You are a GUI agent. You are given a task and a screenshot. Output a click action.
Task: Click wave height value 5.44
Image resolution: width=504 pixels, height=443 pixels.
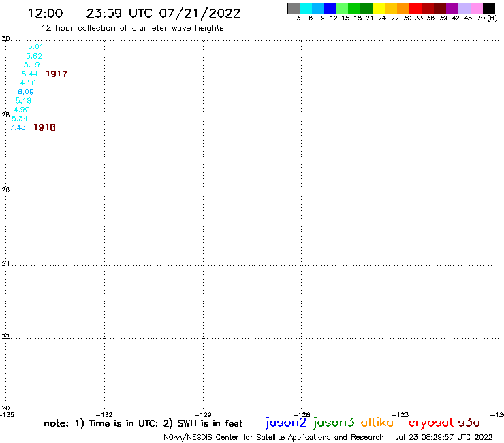pos(29,74)
